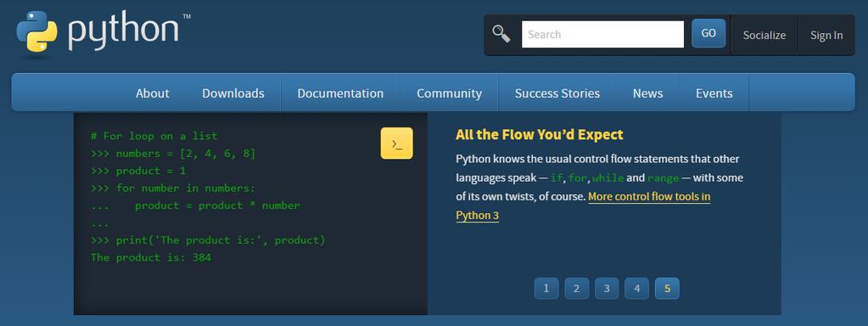Open the Success Stories navigation item
868x326 pixels.
tap(557, 93)
